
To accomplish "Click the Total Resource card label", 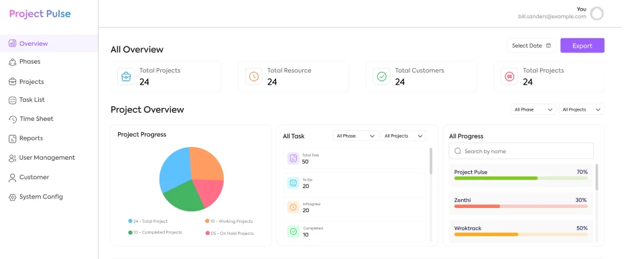I will click(289, 70).
